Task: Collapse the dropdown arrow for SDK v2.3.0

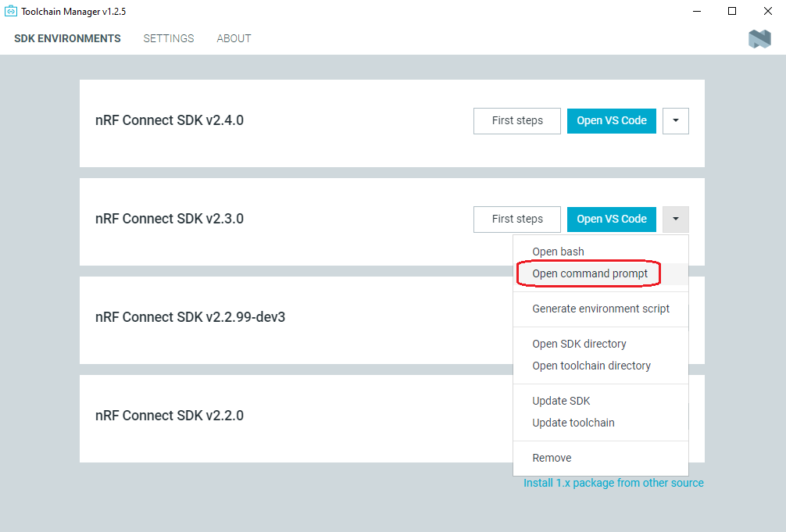Action: click(x=676, y=219)
